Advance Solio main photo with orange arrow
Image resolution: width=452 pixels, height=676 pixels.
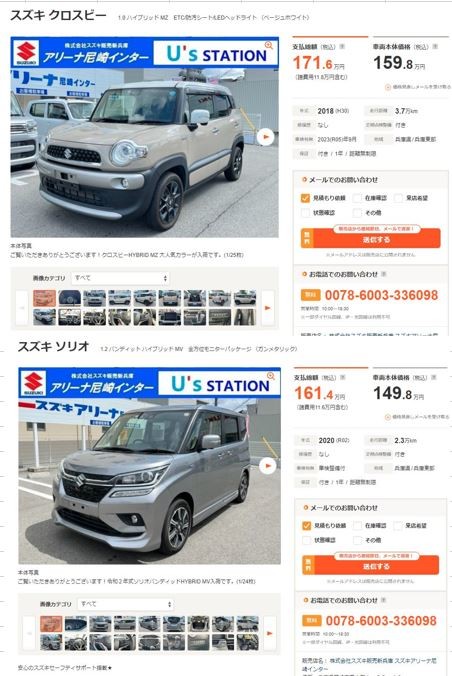click(x=267, y=466)
